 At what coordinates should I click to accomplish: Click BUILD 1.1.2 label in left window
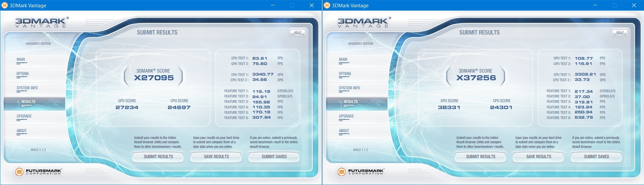38,150
